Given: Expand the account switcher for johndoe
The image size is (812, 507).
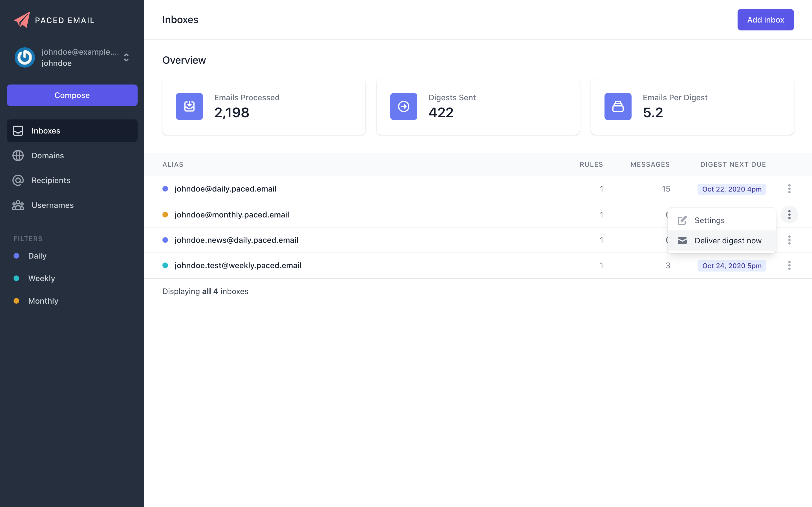Looking at the screenshot, I should [x=126, y=58].
